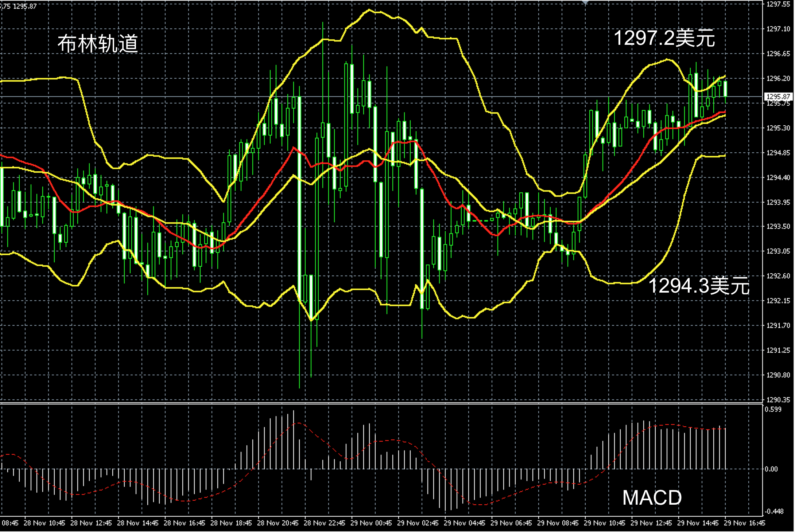Viewport: 795px width, 532px height.
Task: Click the 1296.20 price axis label
Action: tap(778, 78)
